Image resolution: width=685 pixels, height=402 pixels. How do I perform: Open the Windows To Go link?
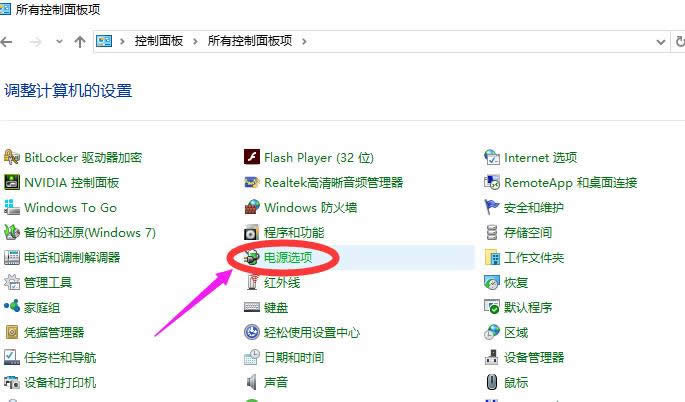tap(70, 207)
